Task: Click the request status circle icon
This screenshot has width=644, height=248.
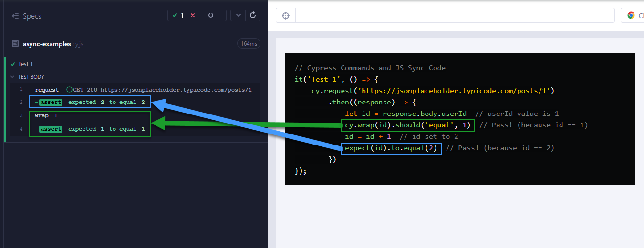Action: pyautogui.click(x=69, y=90)
